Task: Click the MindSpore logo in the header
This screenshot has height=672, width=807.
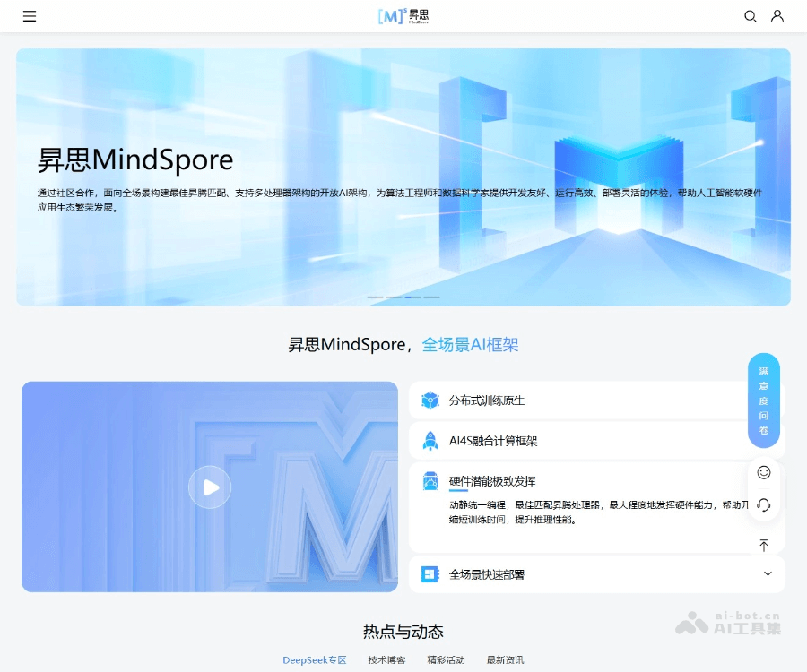Action: click(402, 15)
